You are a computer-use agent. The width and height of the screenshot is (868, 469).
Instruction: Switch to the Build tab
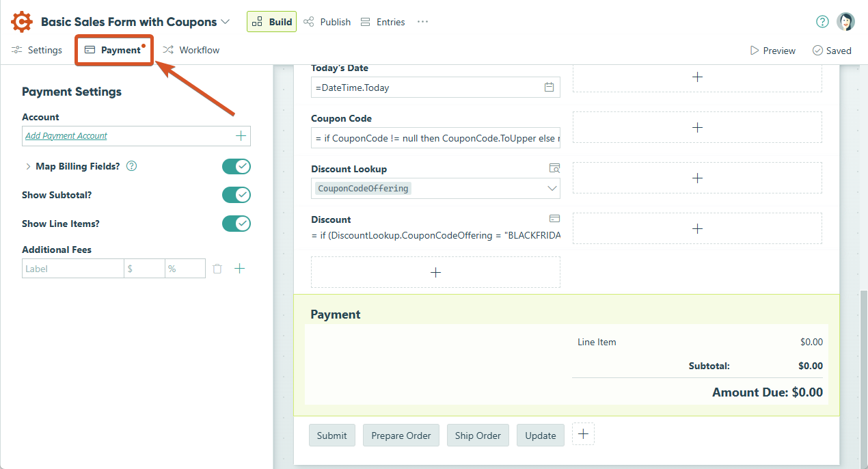pos(271,22)
